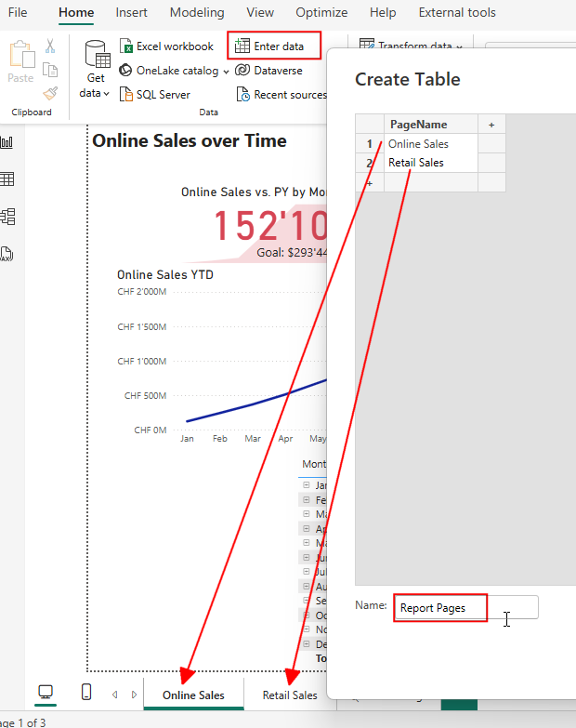Image resolution: width=576 pixels, height=728 pixels.
Task: Click the Paste clipboard icon
Action: point(21,54)
